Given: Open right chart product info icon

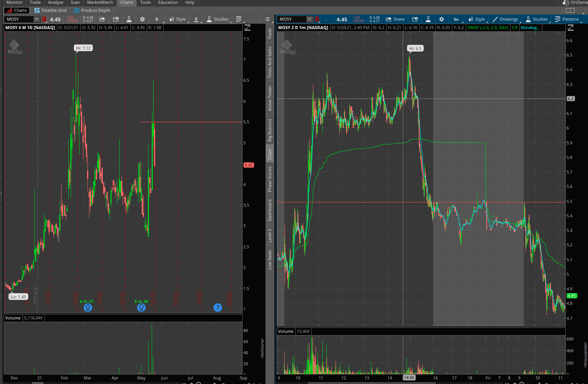Looking at the screenshot, I should 415,19.
